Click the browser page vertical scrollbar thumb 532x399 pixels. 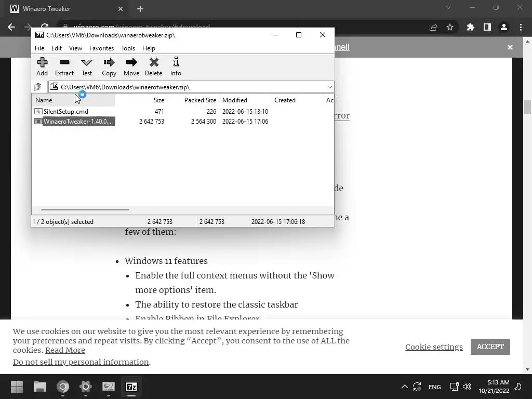point(527,107)
